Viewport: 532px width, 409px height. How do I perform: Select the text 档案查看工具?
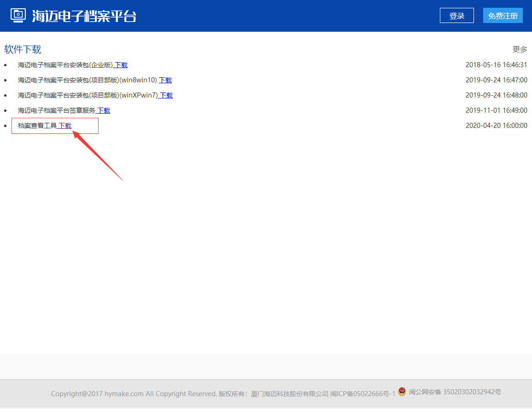(37, 126)
